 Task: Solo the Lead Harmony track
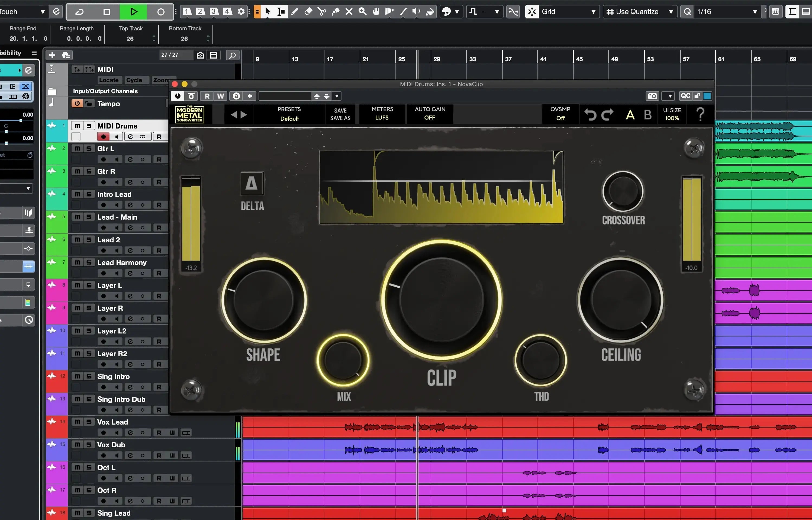click(x=89, y=262)
